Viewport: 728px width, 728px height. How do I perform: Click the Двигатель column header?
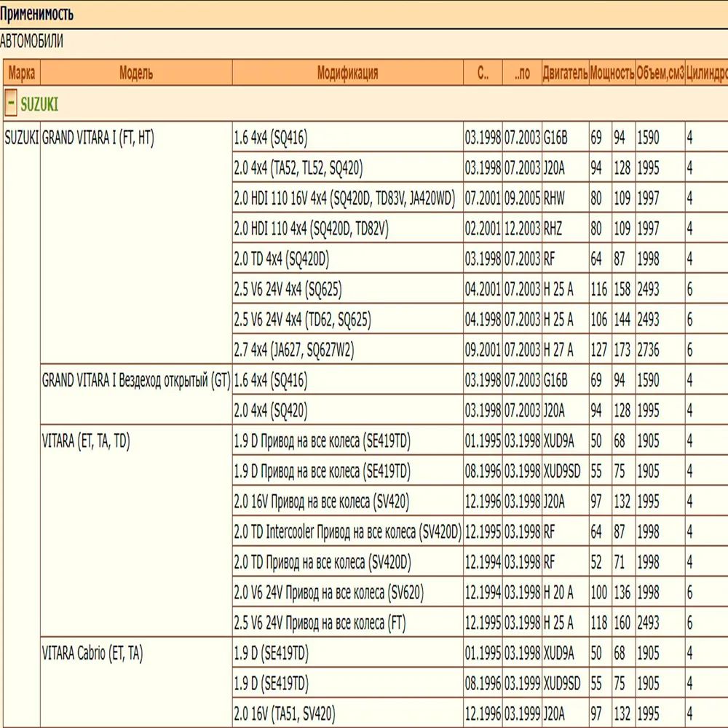click(x=564, y=73)
